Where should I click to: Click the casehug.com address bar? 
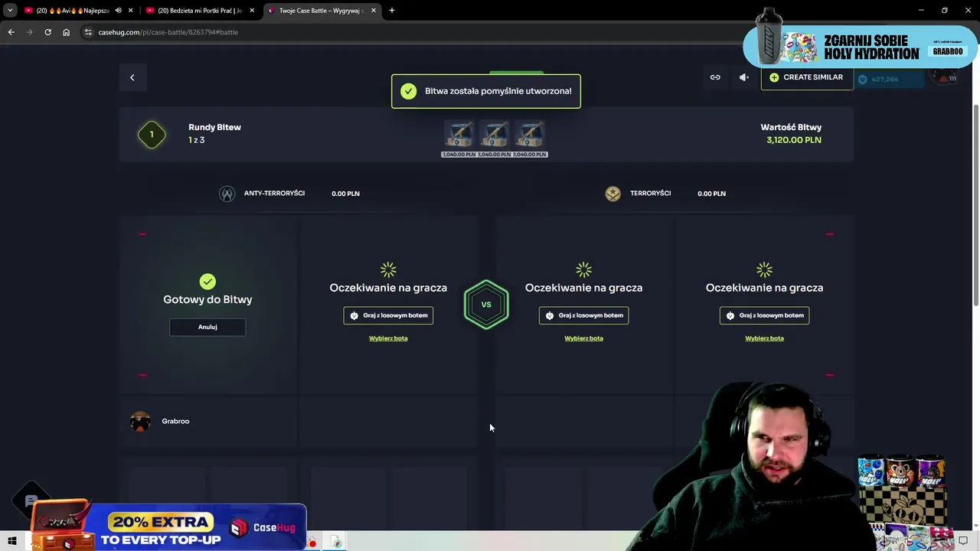(413, 32)
